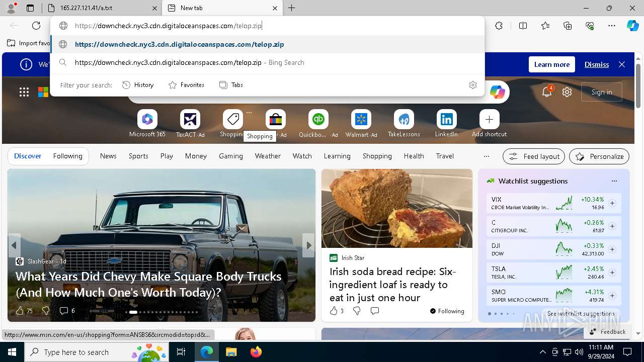
Task: Open the Settings and more ellipsis
Action: [612, 26]
